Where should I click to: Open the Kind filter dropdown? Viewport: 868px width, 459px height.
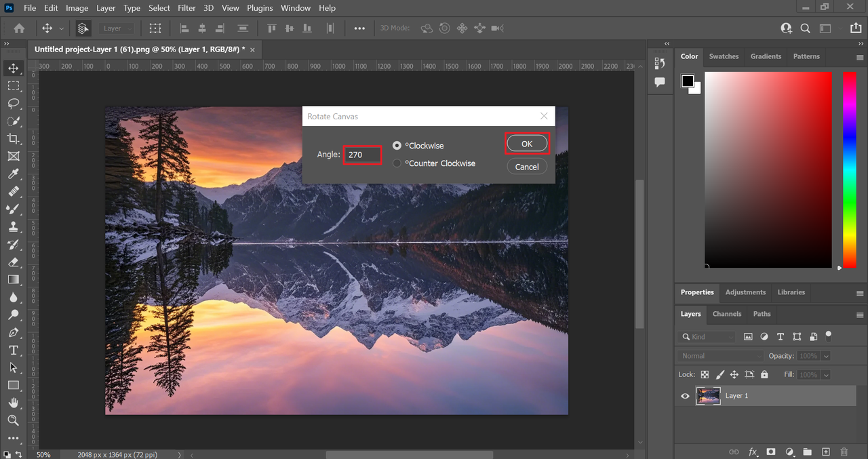tap(707, 336)
